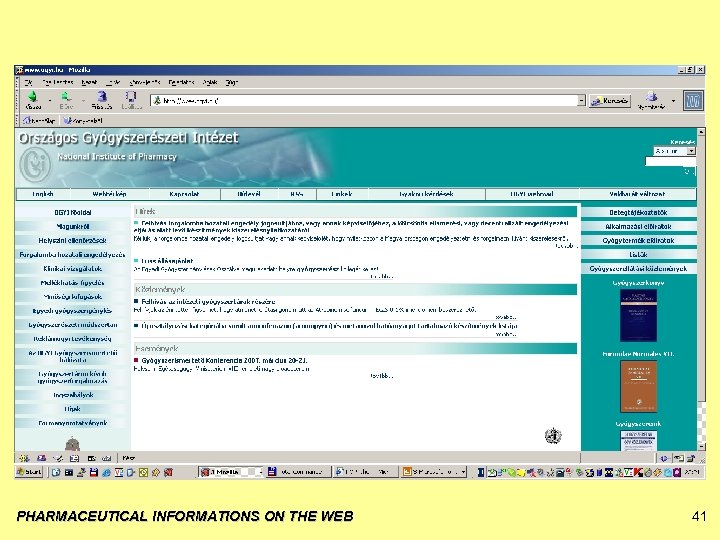Screen dimensions: 720x540
Task: Click the floppy disk quick launch icon
Action: pyautogui.click(x=94, y=472)
